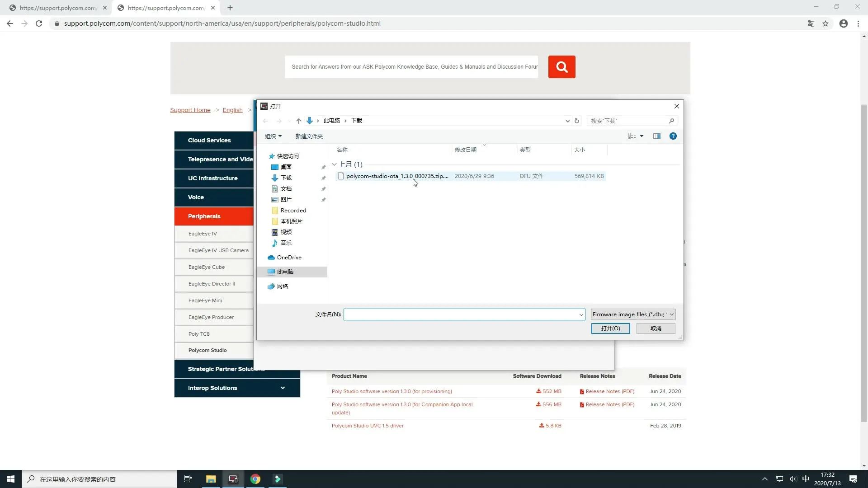Open Peripherals sidebar menu
This screenshot has width=868, height=488.
(x=214, y=216)
